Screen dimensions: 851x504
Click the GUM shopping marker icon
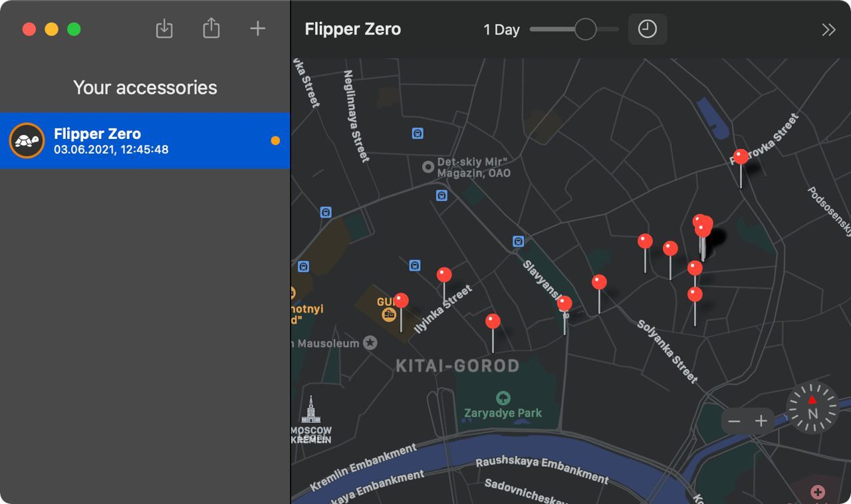point(389,314)
